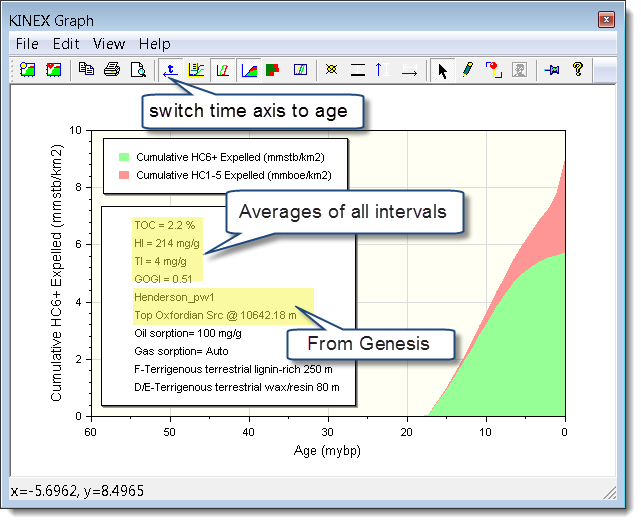Click the blue pushpin icon
Image resolution: width=641 pixels, height=524 pixels.
pyautogui.click(x=552, y=70)
